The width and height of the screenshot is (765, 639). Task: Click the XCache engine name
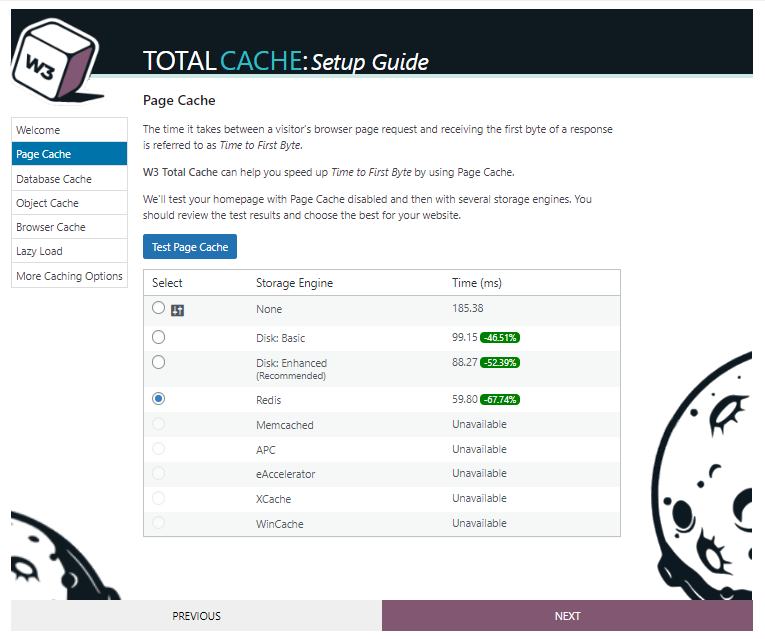pyautogui.click(x=273, y=499)
